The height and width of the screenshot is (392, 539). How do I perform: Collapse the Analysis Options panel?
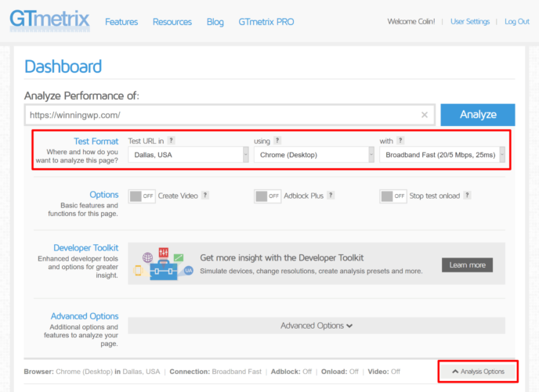(x=478, y=372)
